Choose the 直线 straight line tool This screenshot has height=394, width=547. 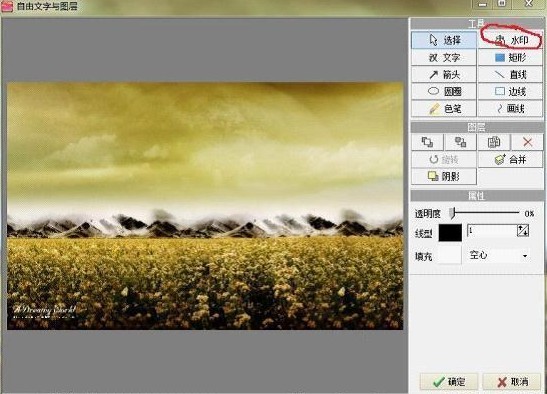pyautogui.click(x=511, y=74)
